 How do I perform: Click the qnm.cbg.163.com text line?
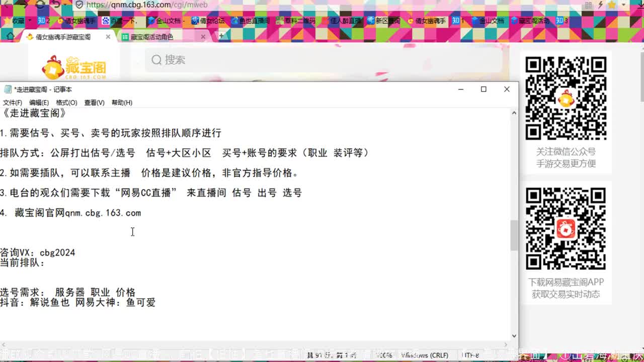point(70,213)
